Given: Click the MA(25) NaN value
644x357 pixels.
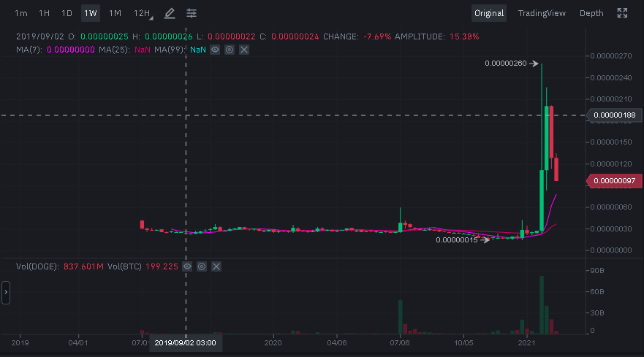Looking at the screenshot, I should click(142, 50).
